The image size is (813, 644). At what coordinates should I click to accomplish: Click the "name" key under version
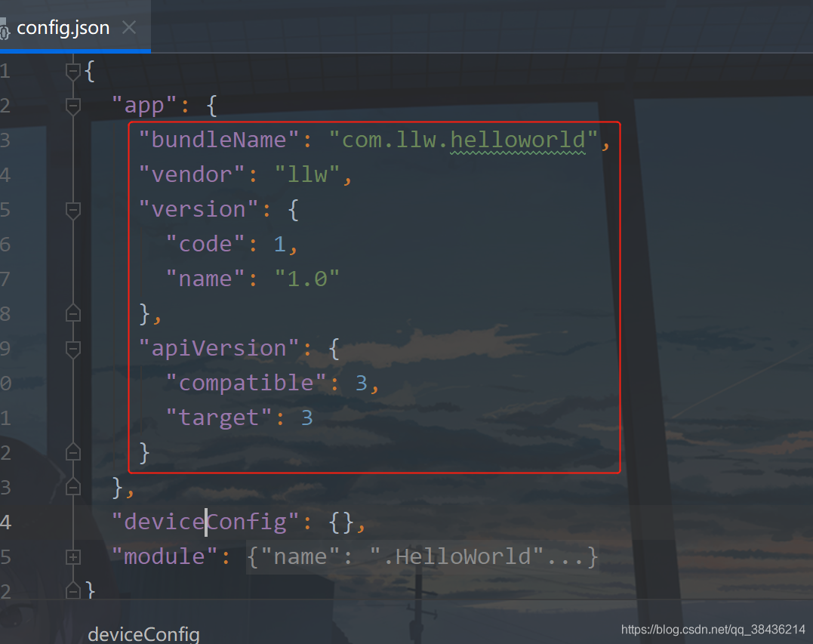coord(205,279)
